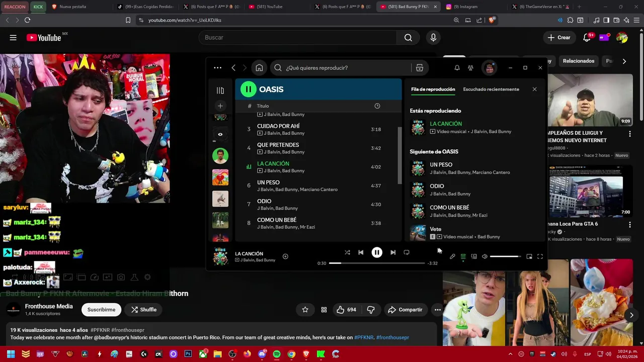Open Fronthouse Media channel link
The width and height of the screenshot is (644, 362).
(x=49, y=306)
